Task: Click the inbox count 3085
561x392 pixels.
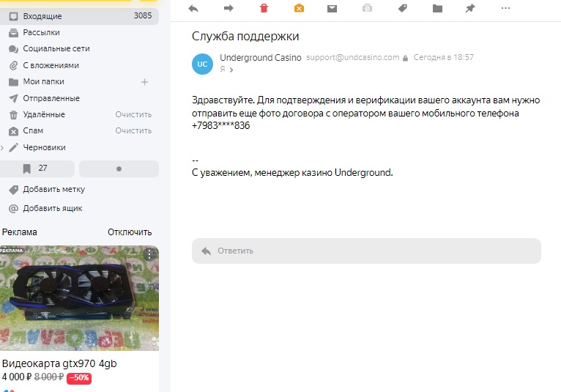Action: (x=143, y=15)
